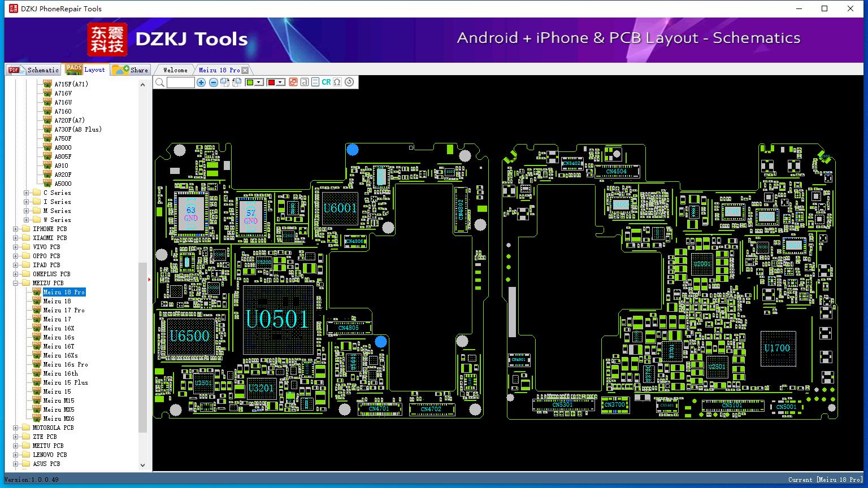This screenshot has height=488, width=868.
Task: Click the circular reset view icon
Action: tap(349, 82)
